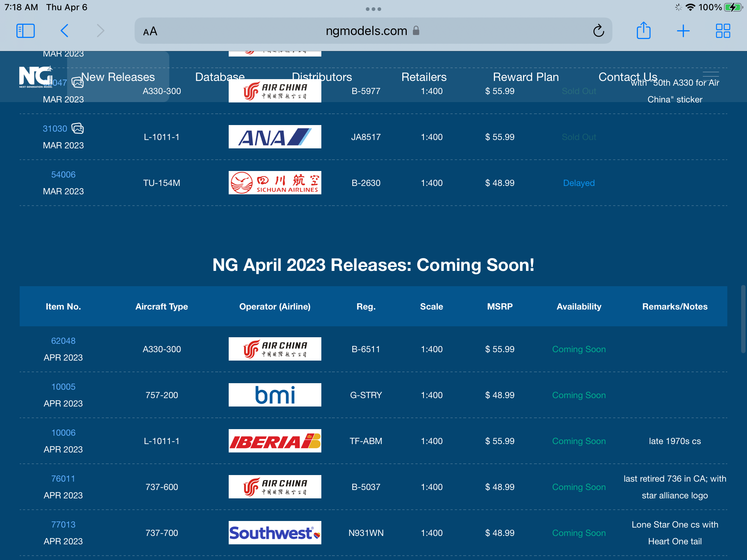747x560 pixels.
Task: Click the ANA airline logo
Action: (x=275, y=137)
